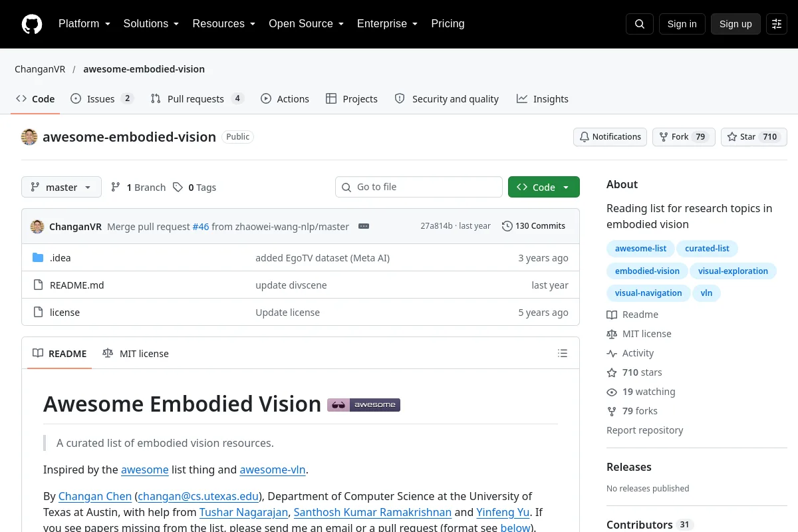Screen dimensions: 798x532
Task: View the 710 stars link
Action: point(634,372)
